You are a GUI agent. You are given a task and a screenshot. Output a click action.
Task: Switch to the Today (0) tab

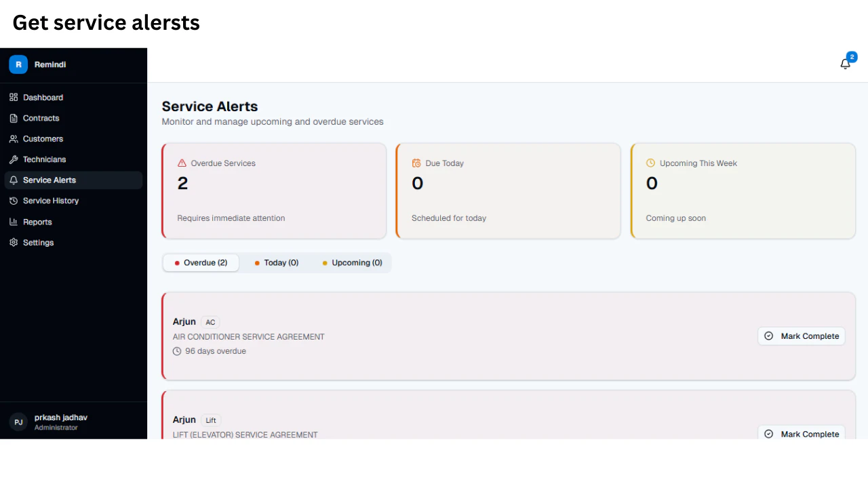coord(277,263)
